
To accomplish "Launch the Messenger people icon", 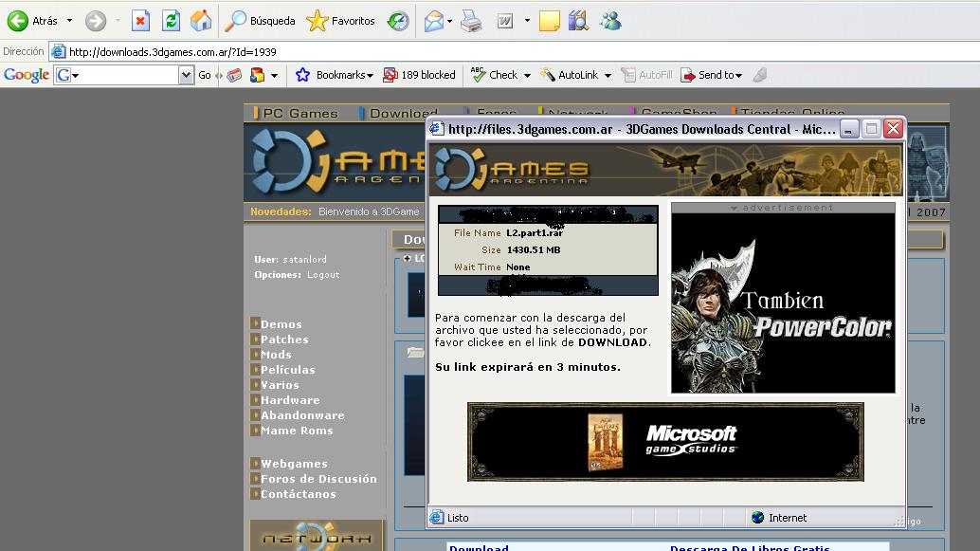I will click(610, 21).
